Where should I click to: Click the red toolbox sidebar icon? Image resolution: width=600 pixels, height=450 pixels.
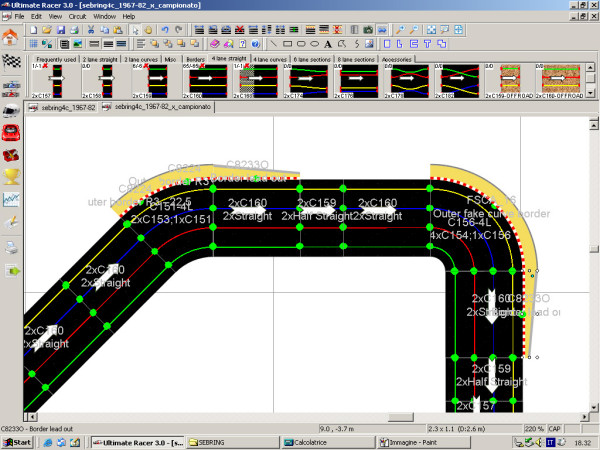point(12,155)
